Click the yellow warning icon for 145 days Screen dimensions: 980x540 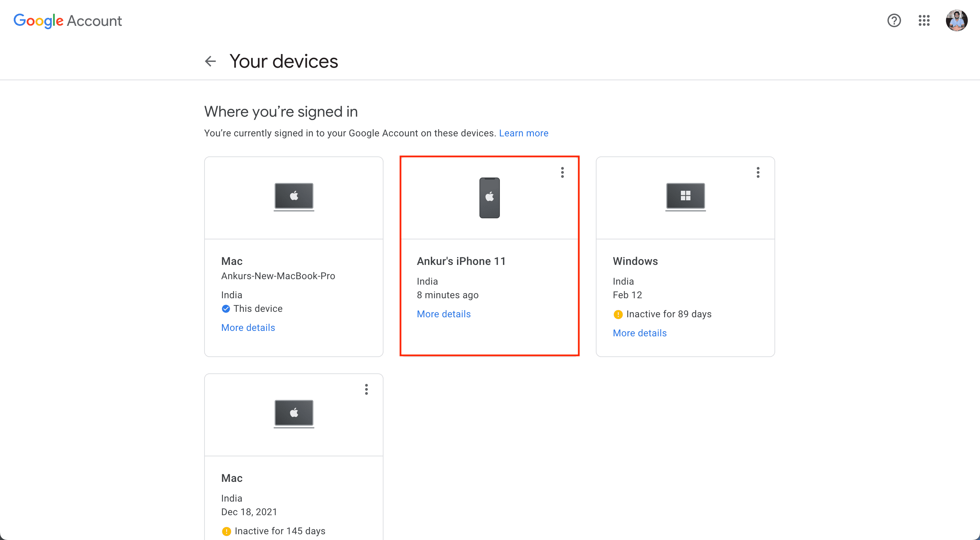click(226, 531)
